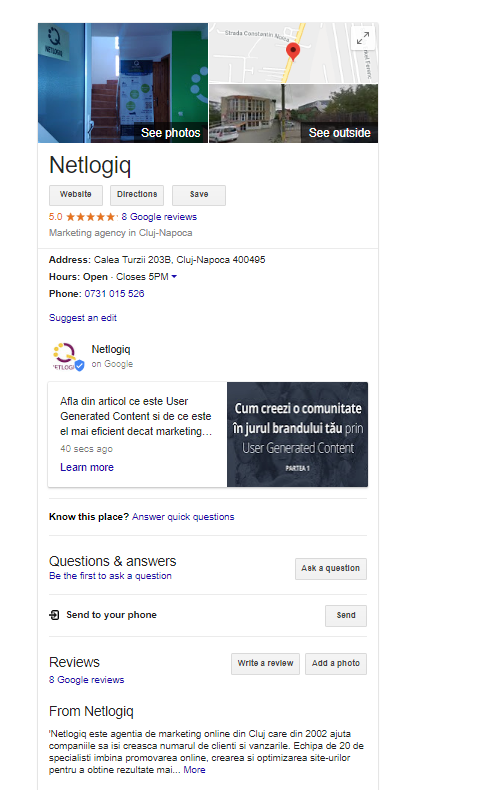Click Suggest an edit link
The image size is (490, 790).
pyautogui.click(x=83, y=318)
